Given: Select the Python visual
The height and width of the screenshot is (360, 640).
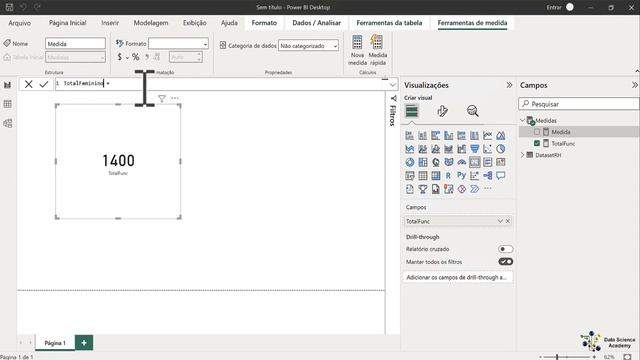Looking at the screenshot, I should (x=461, y=176).
